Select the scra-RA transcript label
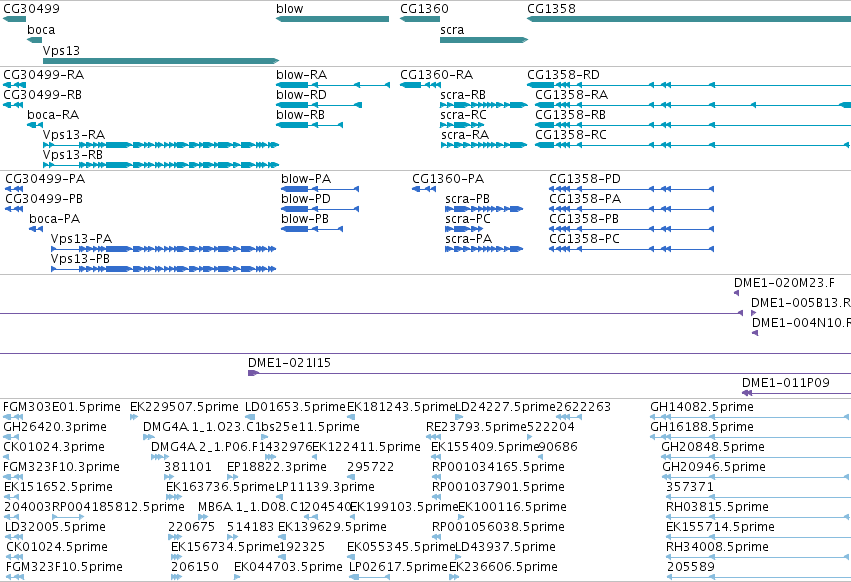The height and width of the screenshot is (582, 851). click(465, 135)
